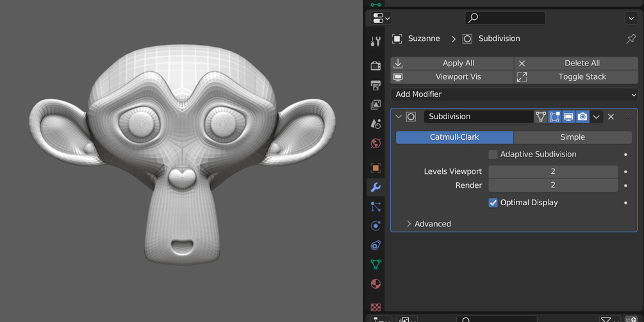The height and width of the screenshot is (322, 644).
Task: Open the Physics properties tab
Action: pos(376,226)
